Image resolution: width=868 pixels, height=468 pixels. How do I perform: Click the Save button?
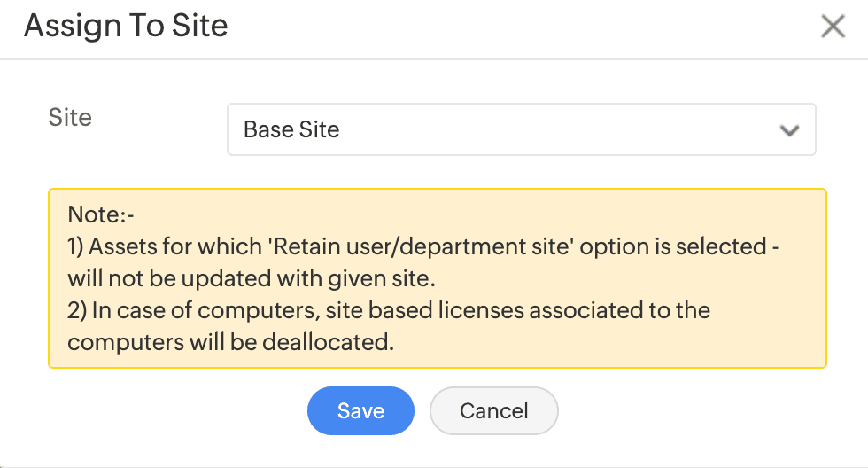[360, 411]
